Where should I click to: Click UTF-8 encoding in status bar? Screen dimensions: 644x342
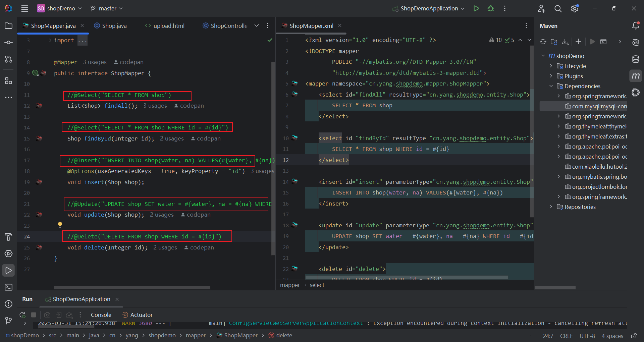tap(587, 336)
